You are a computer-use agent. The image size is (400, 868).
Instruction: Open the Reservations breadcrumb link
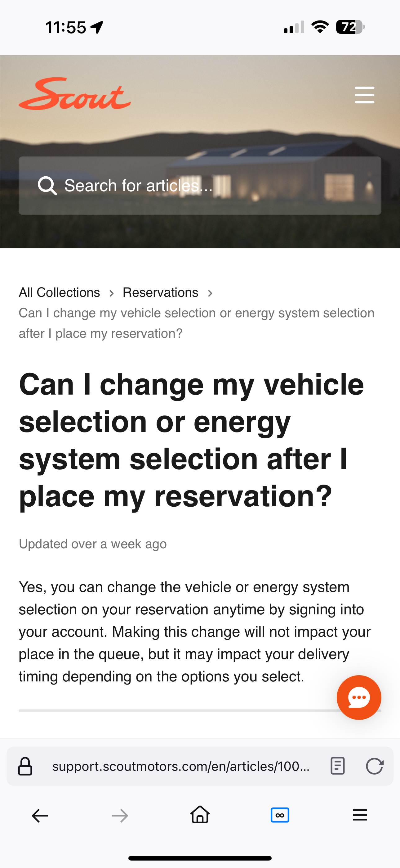[160, 292]
